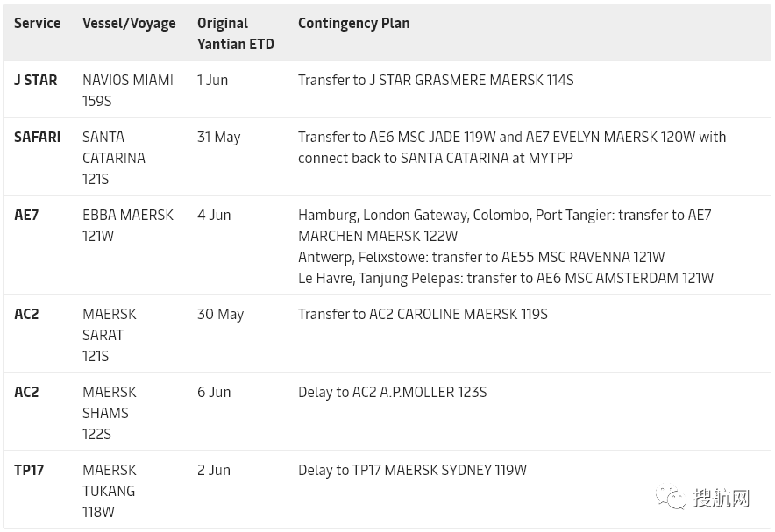Select the J STAR service cell
Image resolution: width=775 pixels, height=532 pixels.
click(36, 80)
